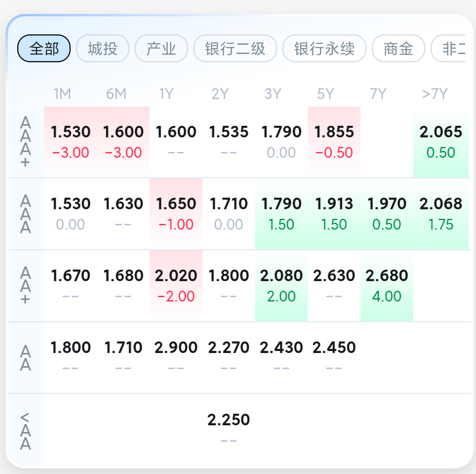476x474 pixels.
Task: Open AAA 1Y cell showing 1.650
Action: (176, 214)
